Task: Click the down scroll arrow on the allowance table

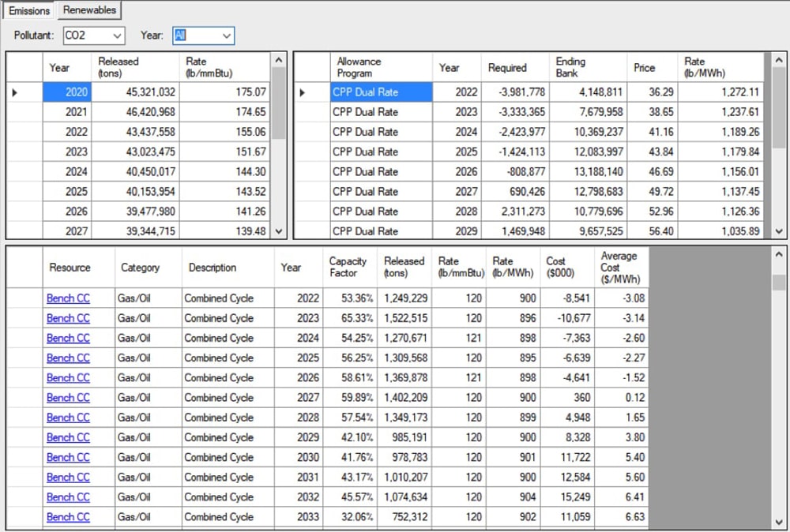Action: pos(779,230)
